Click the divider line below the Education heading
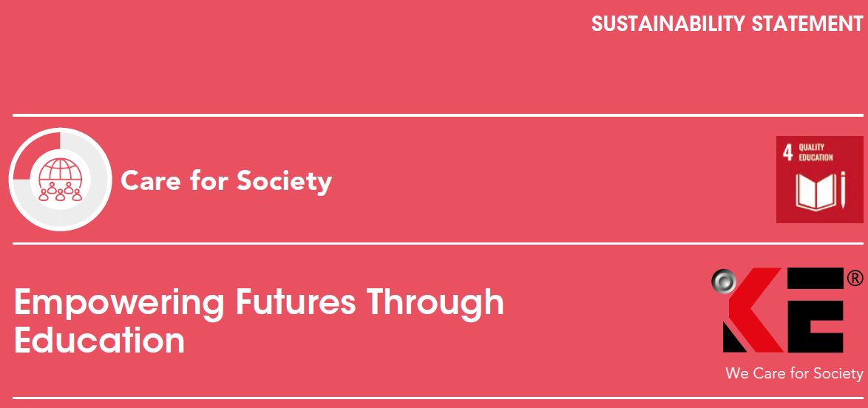Screen dimensions: 868x408 coord(438,398)
